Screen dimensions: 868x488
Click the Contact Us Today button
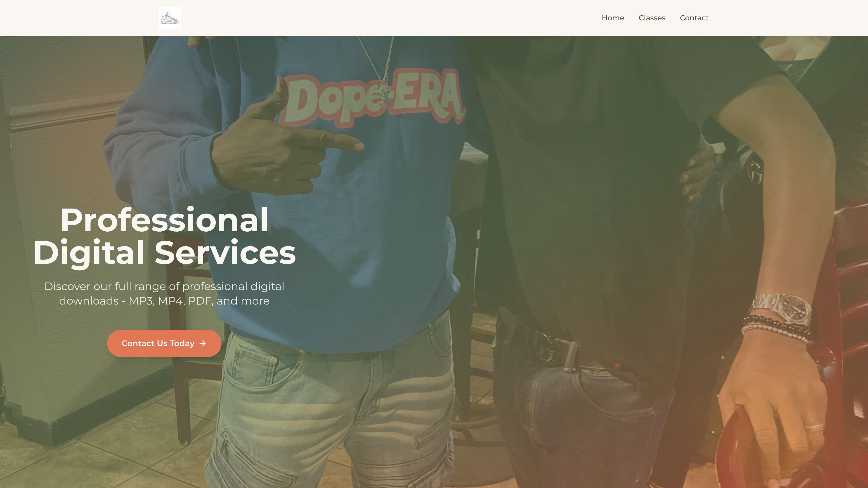(164, 343)
